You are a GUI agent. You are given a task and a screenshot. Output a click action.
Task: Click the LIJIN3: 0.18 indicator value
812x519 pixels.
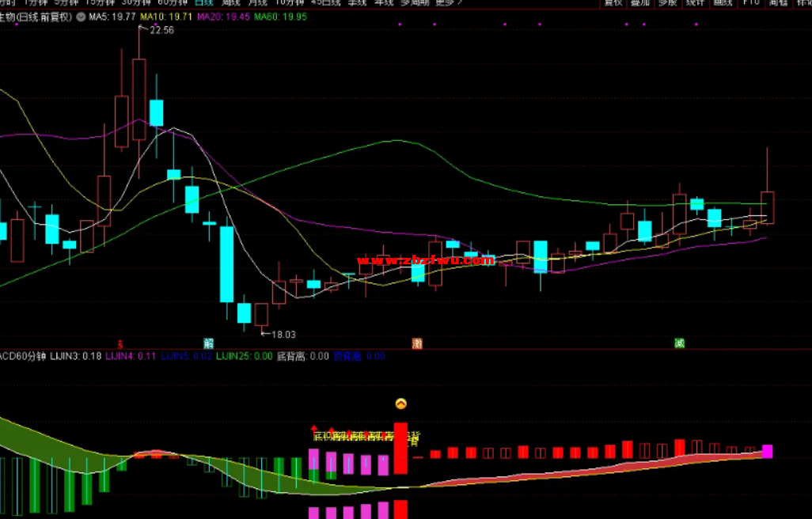76,357
